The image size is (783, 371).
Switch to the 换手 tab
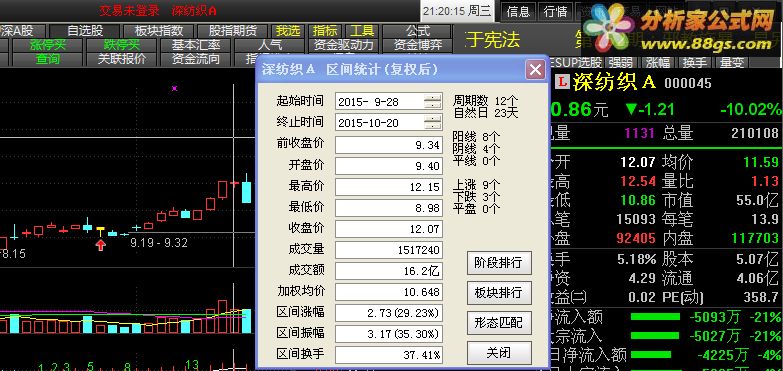coord(695,63)
